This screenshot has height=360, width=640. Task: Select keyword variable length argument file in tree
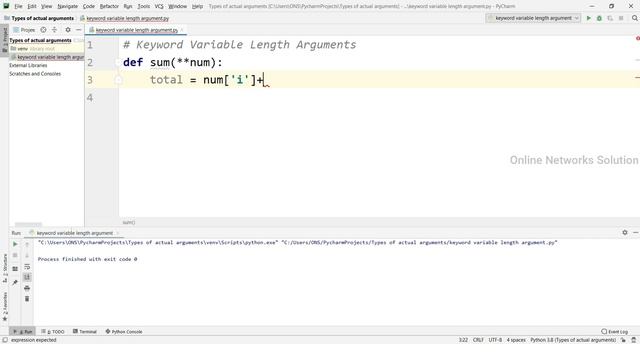(47, 57)
